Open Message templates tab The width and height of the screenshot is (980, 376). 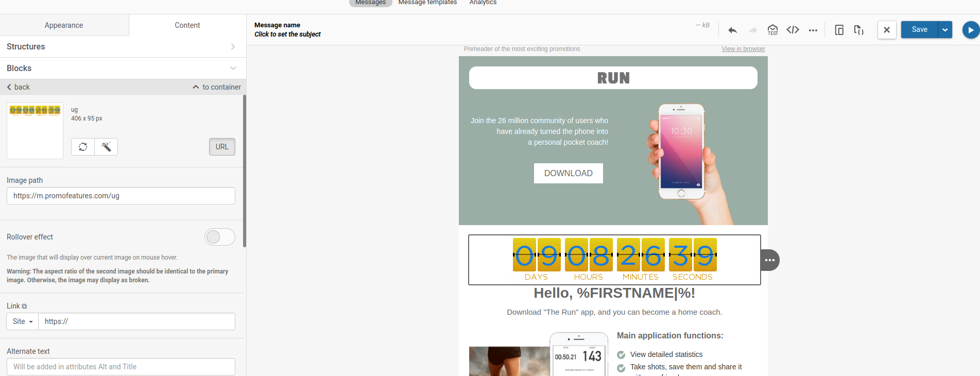tap(427, 3)
